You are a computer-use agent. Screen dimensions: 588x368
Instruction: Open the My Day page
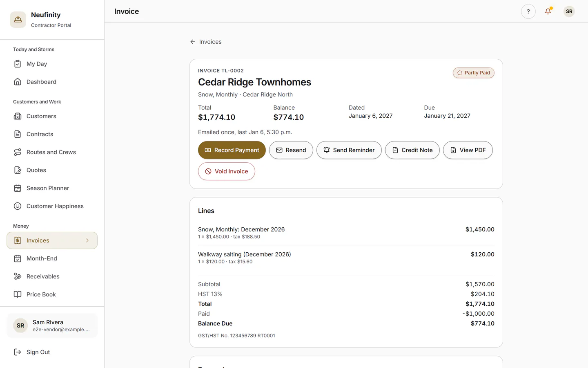point(52,64)
